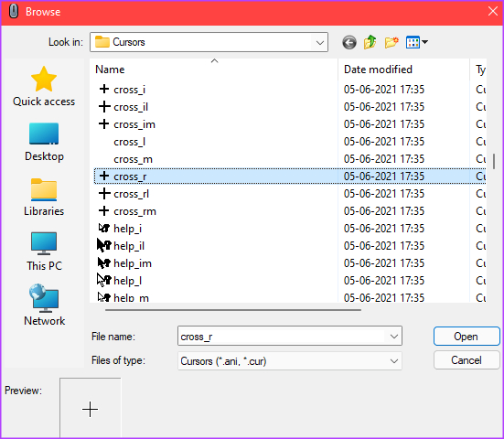Click the Open button
This screenshot has height=439, width=504.
(x=466, y=337)
